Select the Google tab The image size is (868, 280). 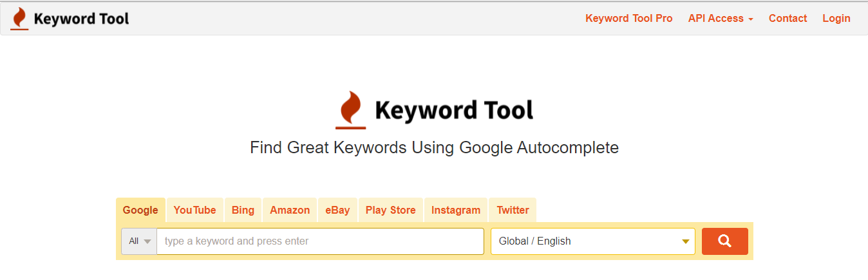pos(140,210)
